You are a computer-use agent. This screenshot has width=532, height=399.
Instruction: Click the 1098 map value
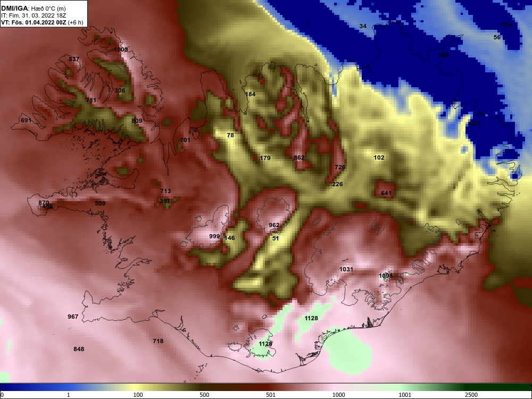pos(386,276)
